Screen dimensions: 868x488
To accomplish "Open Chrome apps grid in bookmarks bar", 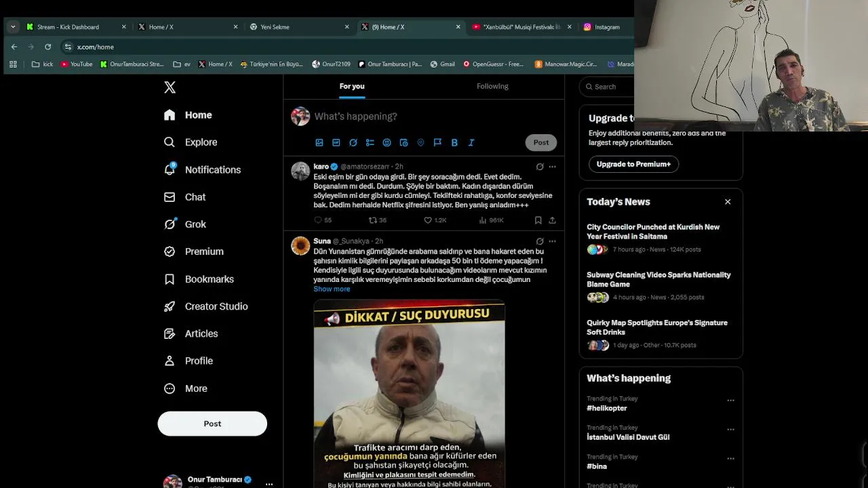I will click(13, 64).
